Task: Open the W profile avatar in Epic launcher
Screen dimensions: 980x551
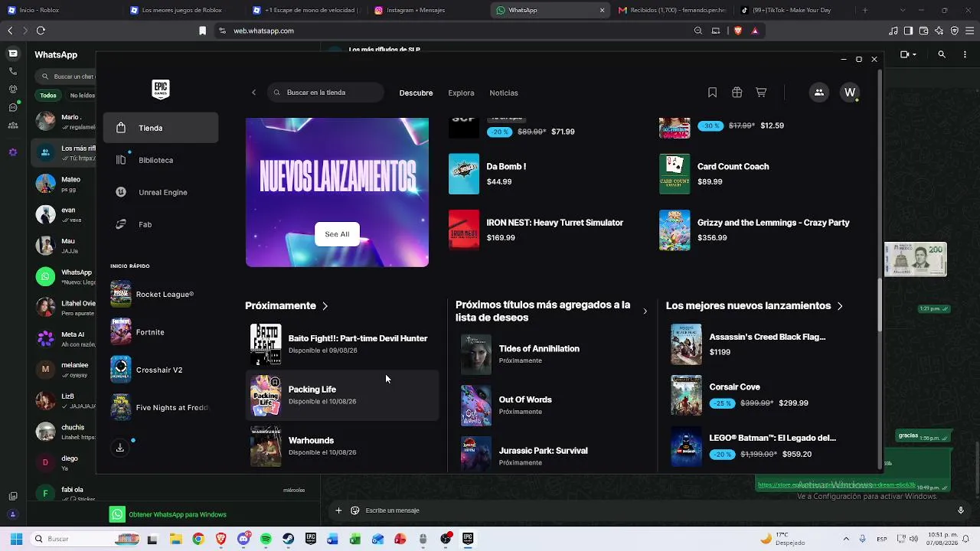Action: click(850, 93)
